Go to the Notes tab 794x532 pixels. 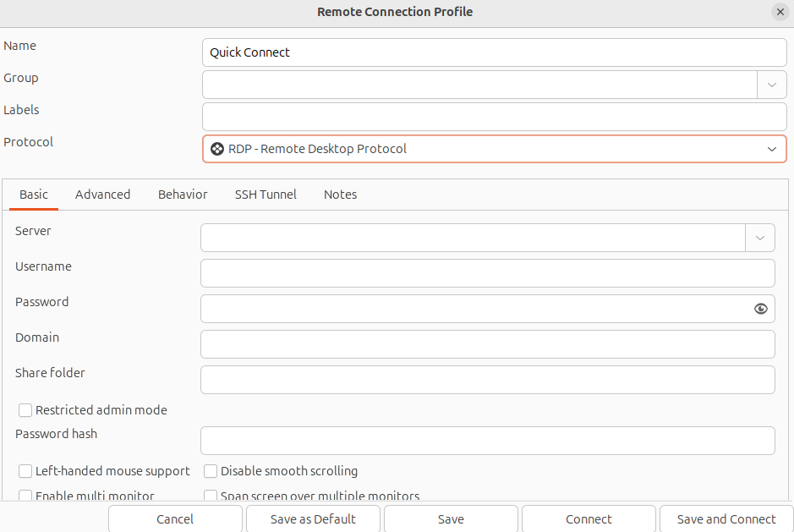pos(340,195)
